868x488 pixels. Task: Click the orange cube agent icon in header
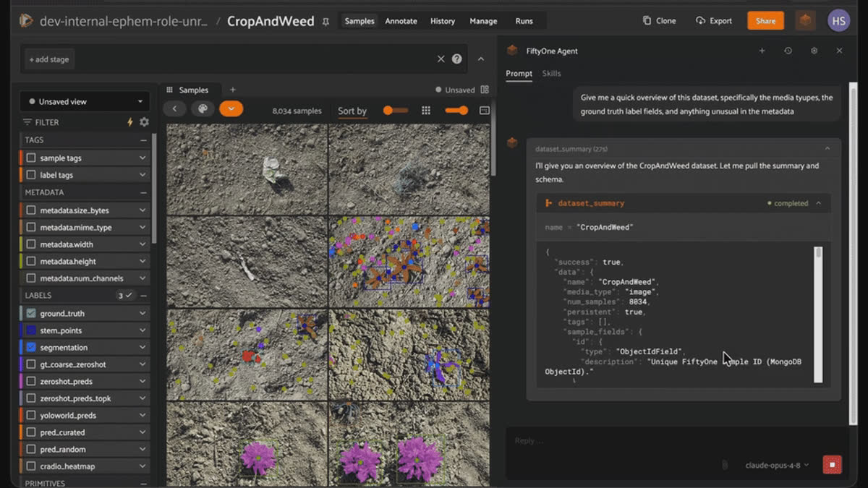click(x=805, y=21)
